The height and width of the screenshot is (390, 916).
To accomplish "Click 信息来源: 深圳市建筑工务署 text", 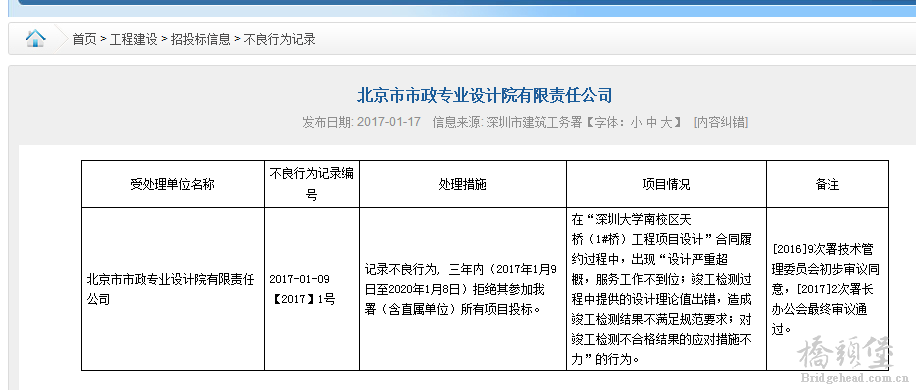I will [x=507, y=123].
